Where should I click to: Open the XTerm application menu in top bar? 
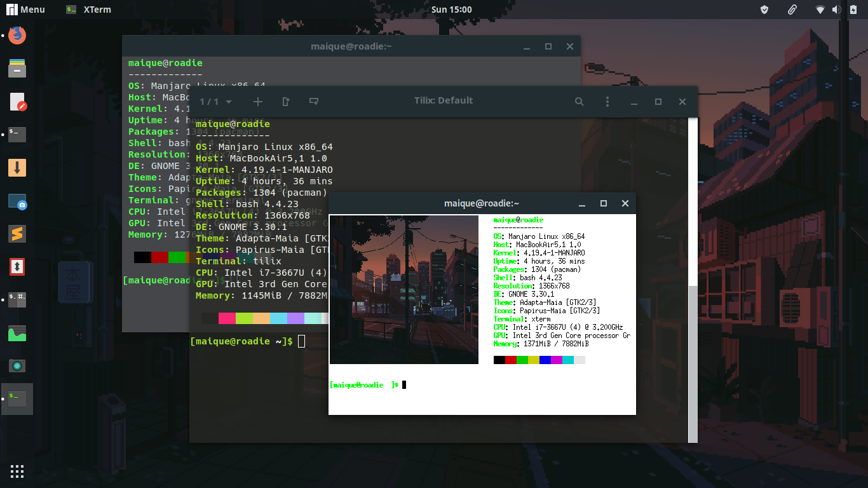click(x=88, y=10)
